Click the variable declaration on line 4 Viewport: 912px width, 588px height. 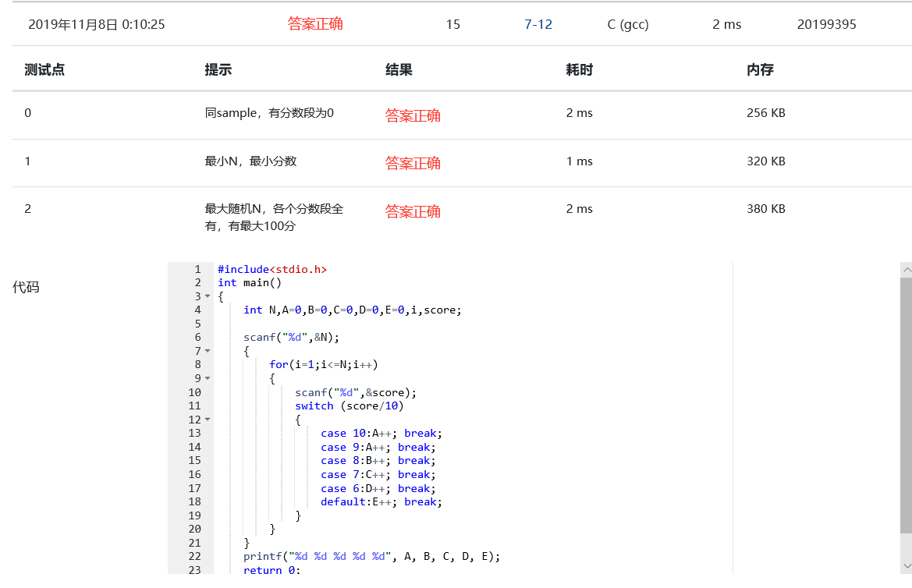[x=353, y=310]
